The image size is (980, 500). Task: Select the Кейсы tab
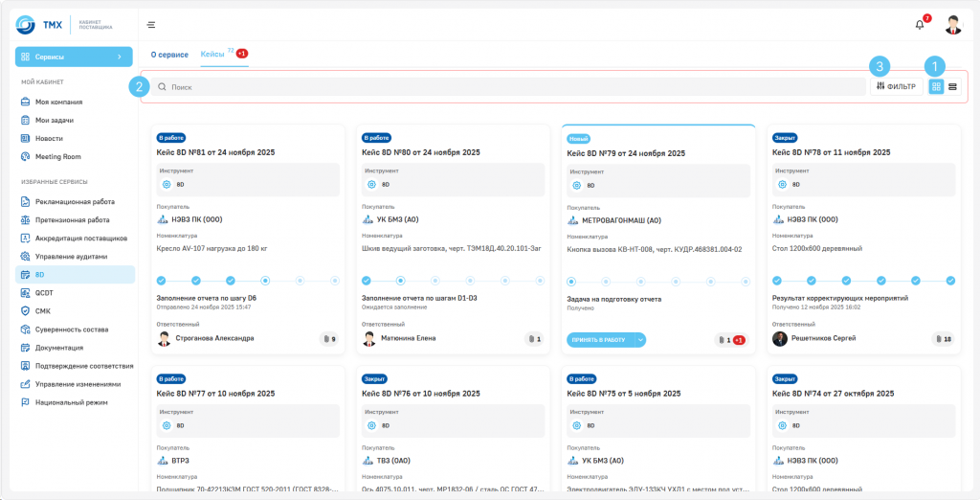point(212,55)
